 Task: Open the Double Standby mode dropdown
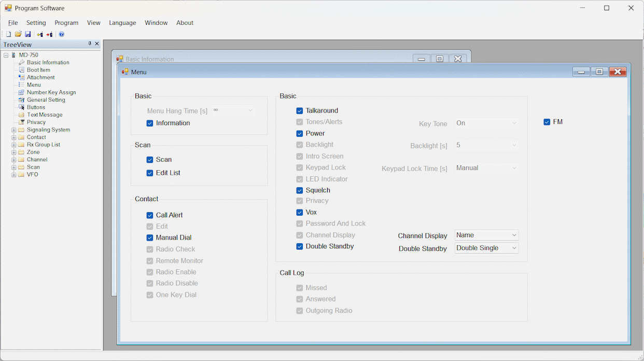tap(486, 248)
